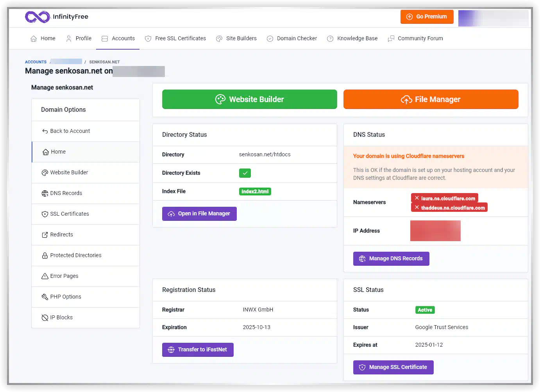Select Error Pages in sidebar
The height and width of the screenshot is (392, 540).
coord(86,276)
